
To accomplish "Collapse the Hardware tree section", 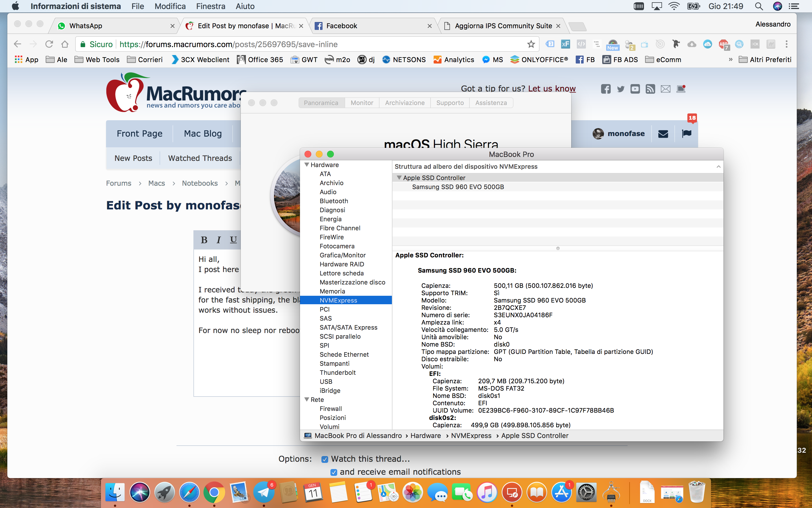I will [x=306, y=165].
